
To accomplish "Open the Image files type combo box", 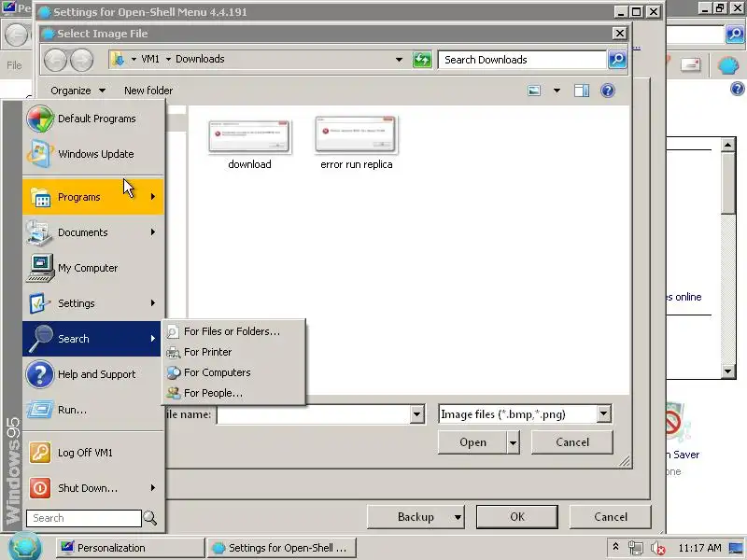I will click(x=524, y=414).
